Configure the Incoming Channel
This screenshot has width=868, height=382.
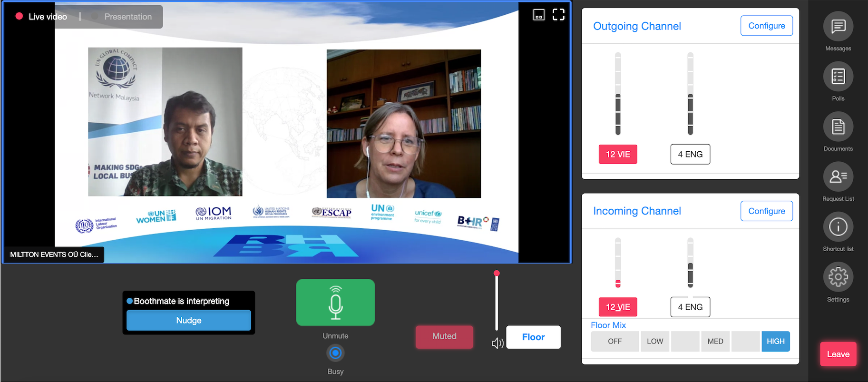pyautogui.click(x=766, y=211)
